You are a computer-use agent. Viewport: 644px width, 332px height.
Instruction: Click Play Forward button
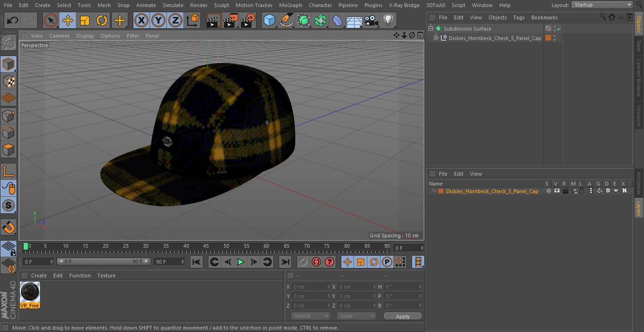[x=240, y=262]
